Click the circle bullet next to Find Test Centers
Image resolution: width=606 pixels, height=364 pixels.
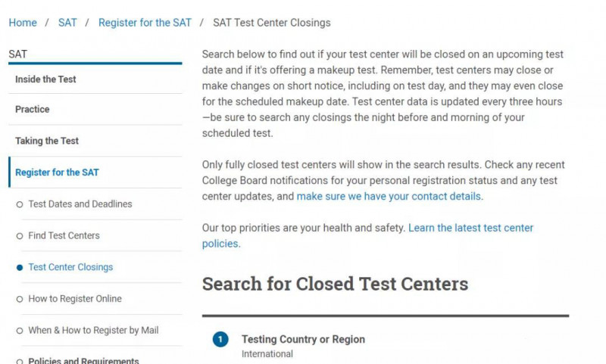[20, 236]
